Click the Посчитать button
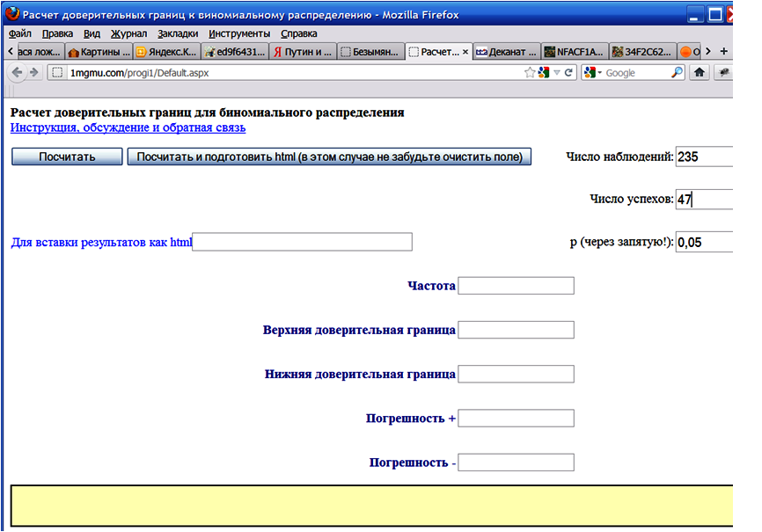 point(67,157)
